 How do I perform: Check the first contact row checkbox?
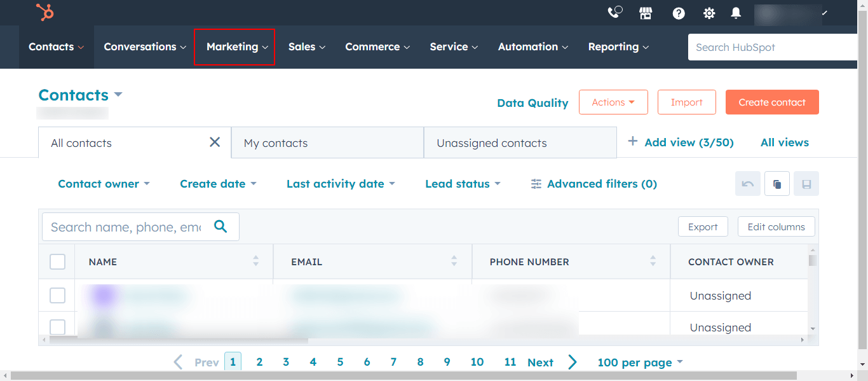tap(57, 295)
